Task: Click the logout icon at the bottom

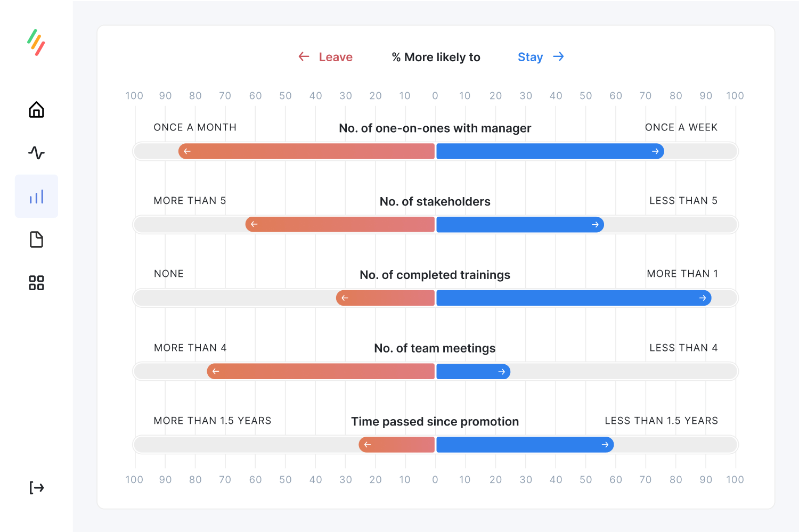Action: point(36,487)
